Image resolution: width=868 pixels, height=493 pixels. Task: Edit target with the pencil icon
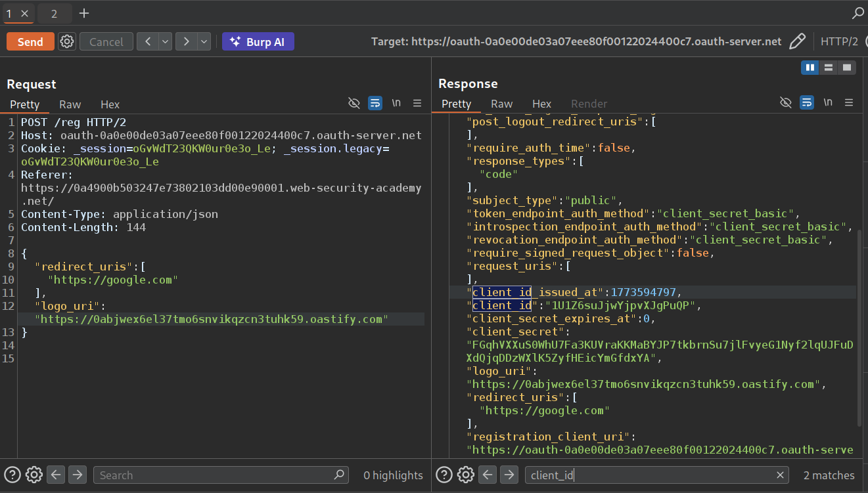pyautogui.click(x=797, y=41)
